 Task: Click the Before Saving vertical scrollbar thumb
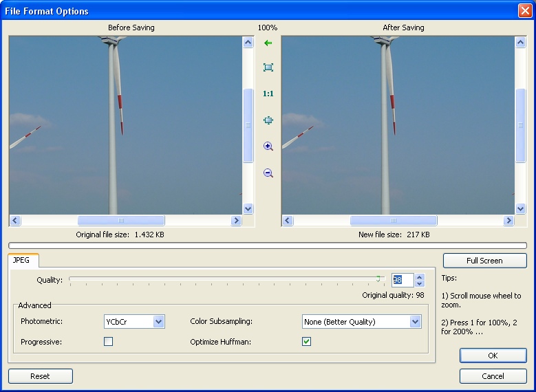pyautogui.click(x=248, y=125)
